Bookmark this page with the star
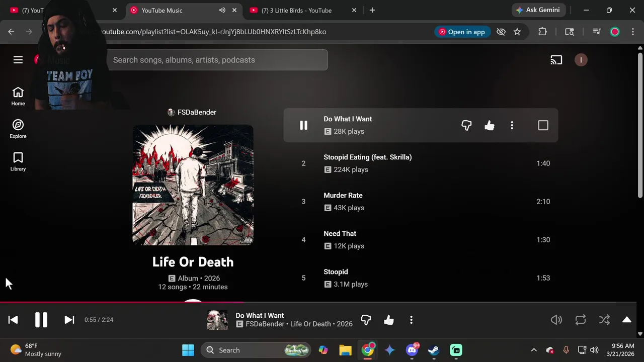 point(517,32)
